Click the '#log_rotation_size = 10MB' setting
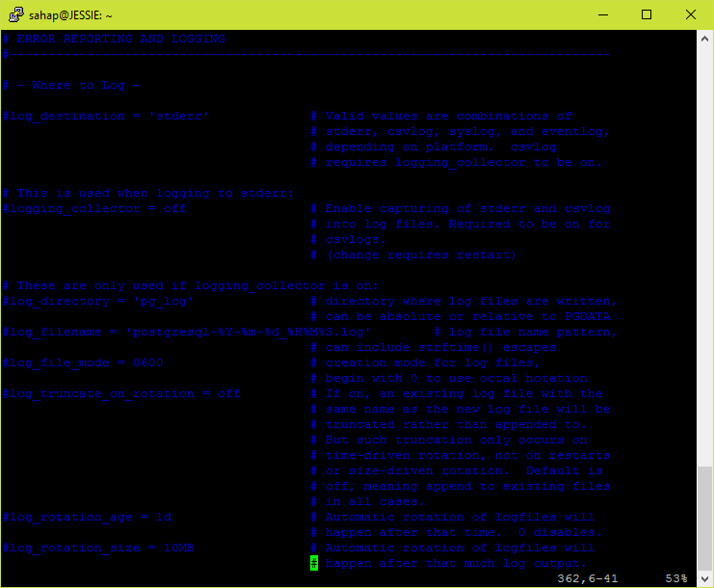Image resolution: width=714 pixels, height=588 pixels. [x=98, y=548]
